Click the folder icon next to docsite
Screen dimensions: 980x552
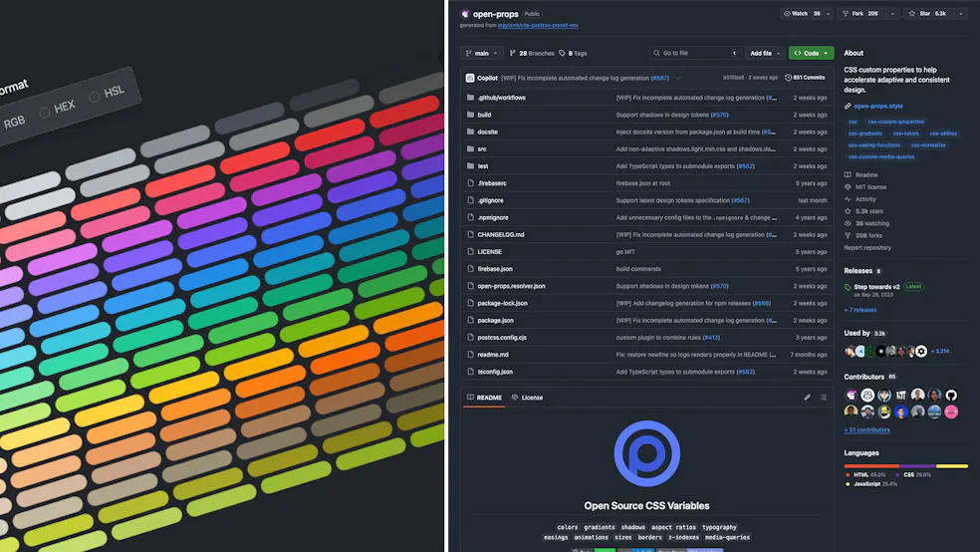click(x=470, y=132)
